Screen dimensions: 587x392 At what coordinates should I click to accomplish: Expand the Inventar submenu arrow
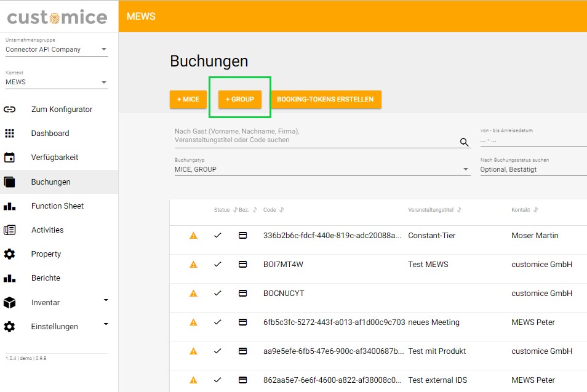pos(106,300)
